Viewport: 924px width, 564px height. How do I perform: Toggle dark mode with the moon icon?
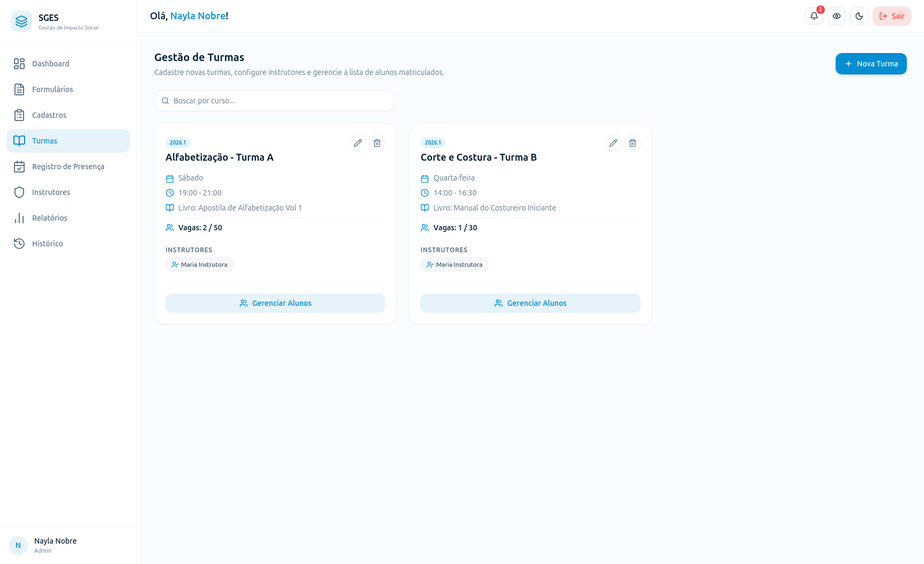click(x=859, y=16)
